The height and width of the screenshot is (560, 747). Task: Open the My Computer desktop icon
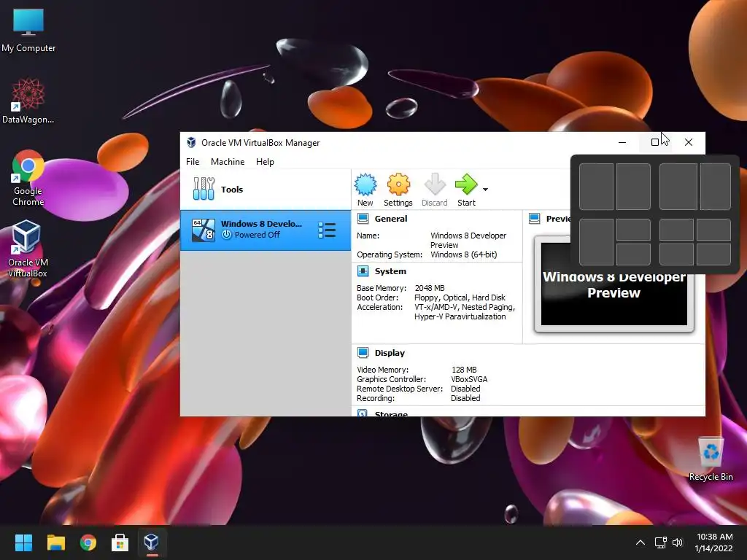pyautogui.click(x=28, y=31)
